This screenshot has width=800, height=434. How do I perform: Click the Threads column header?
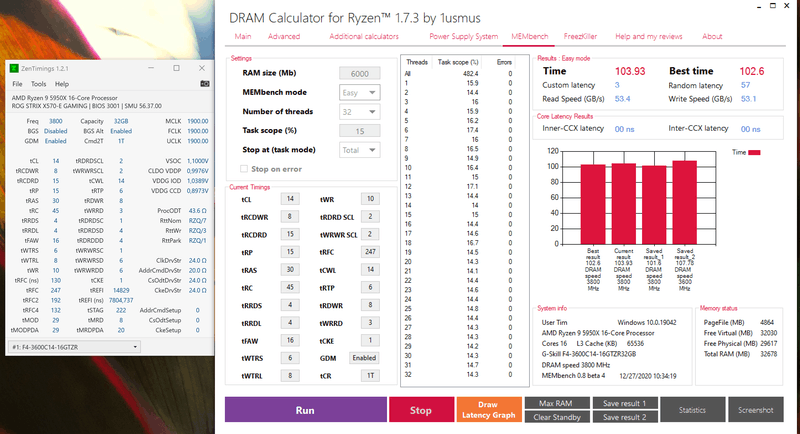(x=417, y=62)
